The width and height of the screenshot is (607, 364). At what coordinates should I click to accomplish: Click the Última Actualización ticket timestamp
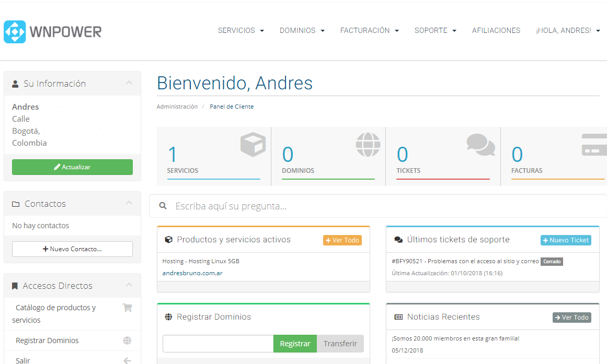pos(447,273)
